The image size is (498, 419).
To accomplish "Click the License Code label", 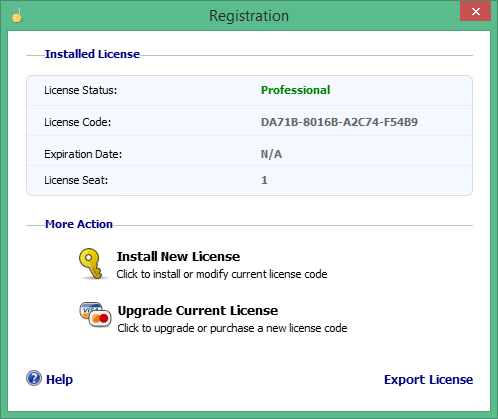I will tap(78, 122).
